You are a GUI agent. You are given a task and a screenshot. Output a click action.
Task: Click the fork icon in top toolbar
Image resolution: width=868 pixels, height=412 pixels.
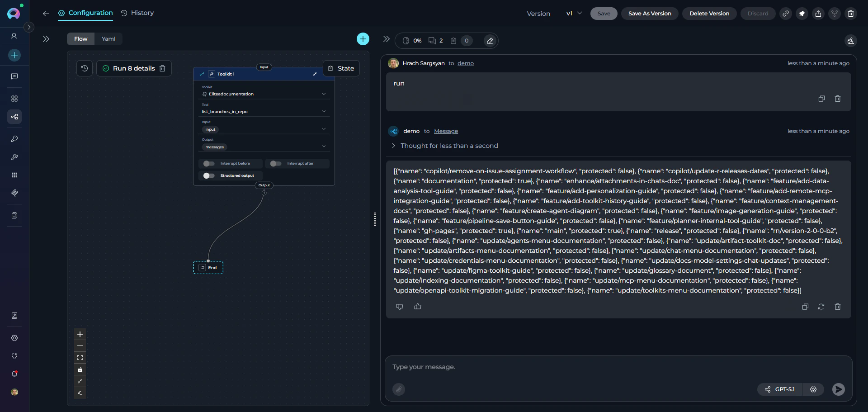(835, 14)
